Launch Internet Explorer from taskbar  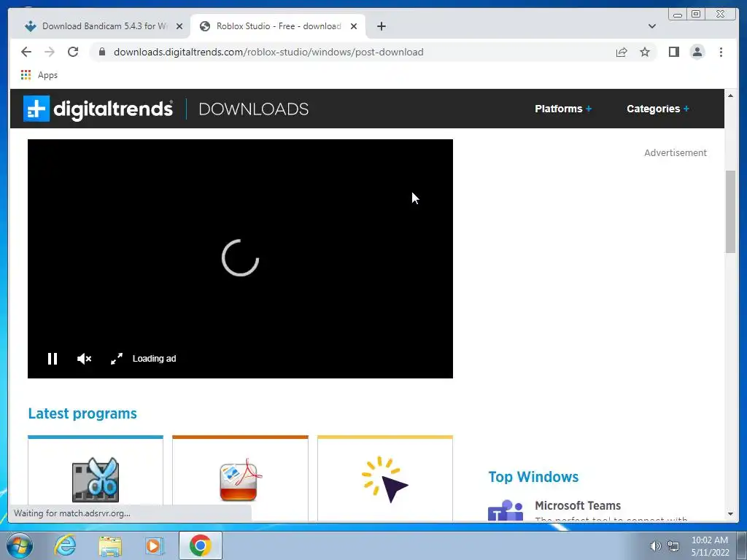pos(65,545)
